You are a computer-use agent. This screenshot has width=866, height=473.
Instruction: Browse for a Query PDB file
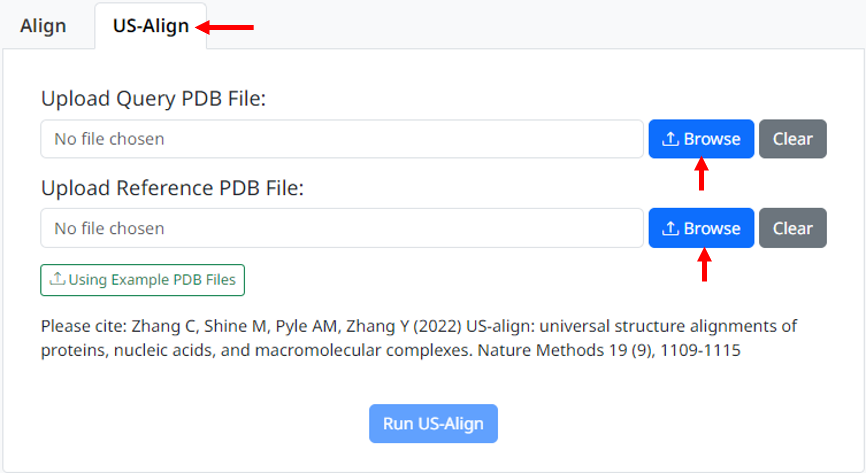pos(701,139)
